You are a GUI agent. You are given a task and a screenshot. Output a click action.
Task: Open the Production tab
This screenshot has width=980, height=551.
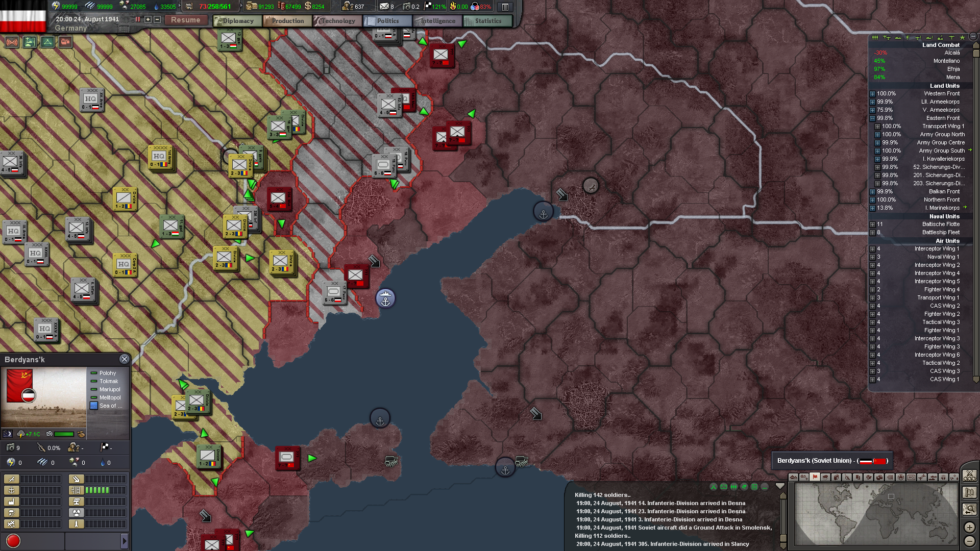click(287, 21)
